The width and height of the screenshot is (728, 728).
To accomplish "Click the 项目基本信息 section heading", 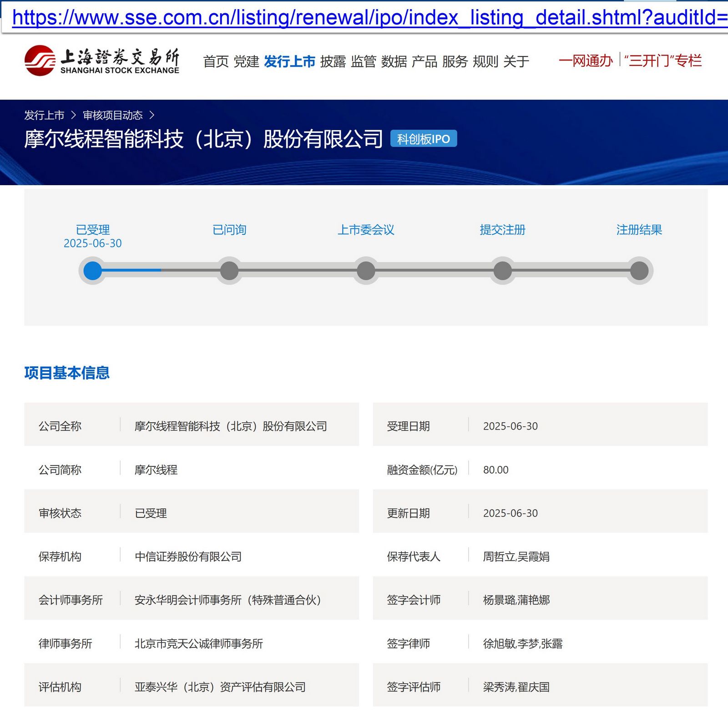I will pyautogui.click(x=67, y=373).
